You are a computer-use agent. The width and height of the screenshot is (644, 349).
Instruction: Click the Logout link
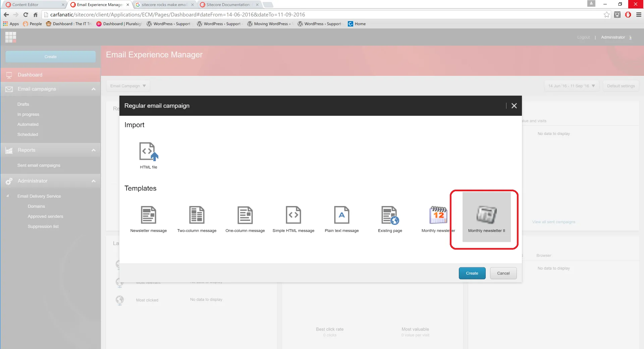click(x=583, y=37)
